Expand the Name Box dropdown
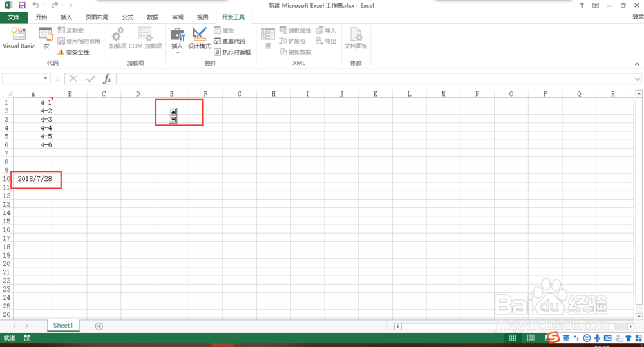Image resolution: width=644 pixels, height=347 pixels. (x=45, y=79)
